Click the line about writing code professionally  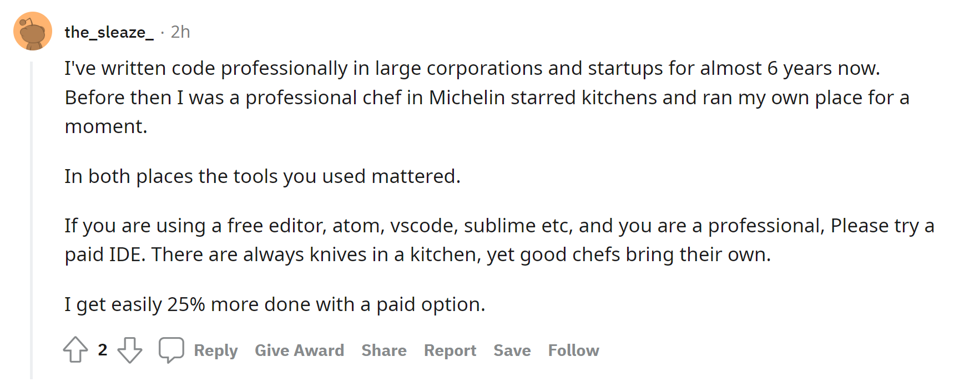click(472, 68)
